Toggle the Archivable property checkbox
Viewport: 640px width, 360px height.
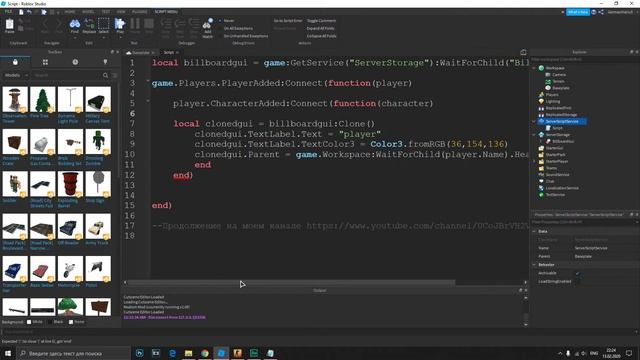578,273
